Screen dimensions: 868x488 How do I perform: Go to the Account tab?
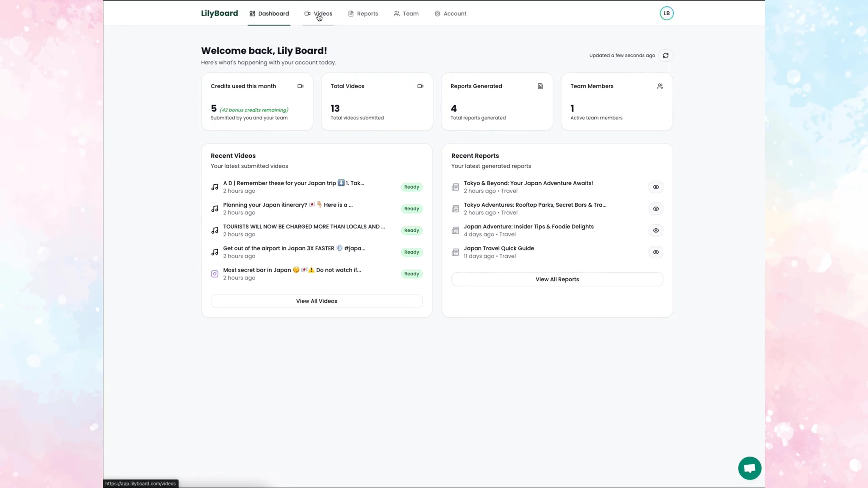tap(451, 14)
